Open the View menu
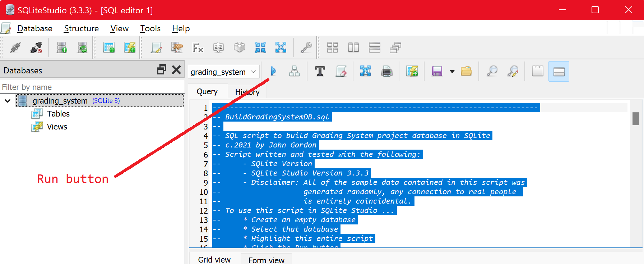This screenshot has width=644, height=264. (119, 28)
